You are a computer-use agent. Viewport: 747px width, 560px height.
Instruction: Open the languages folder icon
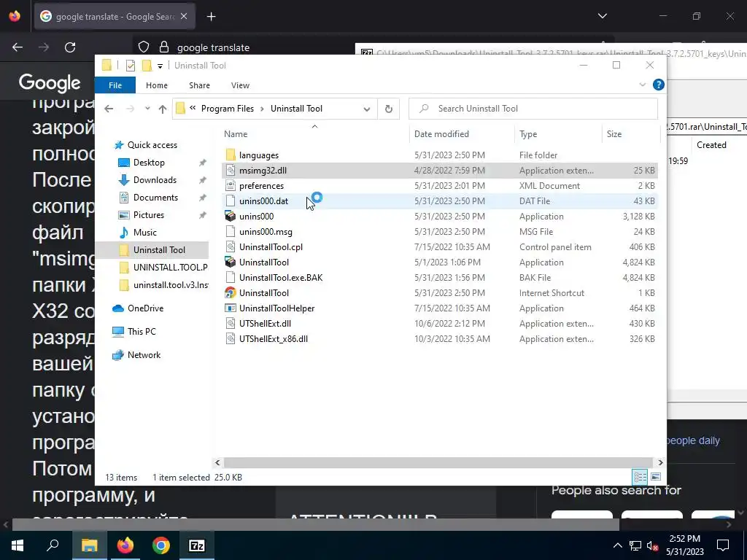231,155
